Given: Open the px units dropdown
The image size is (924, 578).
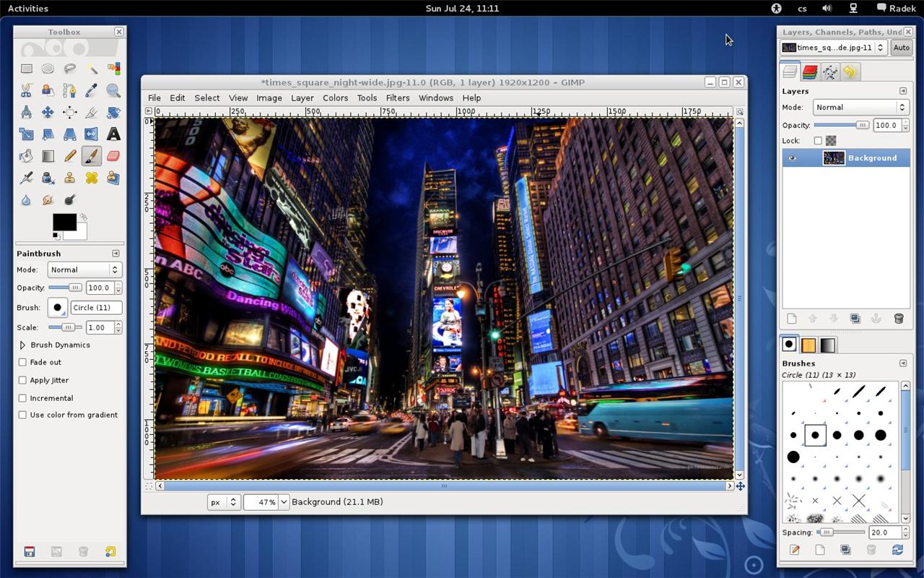Looking at the screenshot, I should (224, 502).
